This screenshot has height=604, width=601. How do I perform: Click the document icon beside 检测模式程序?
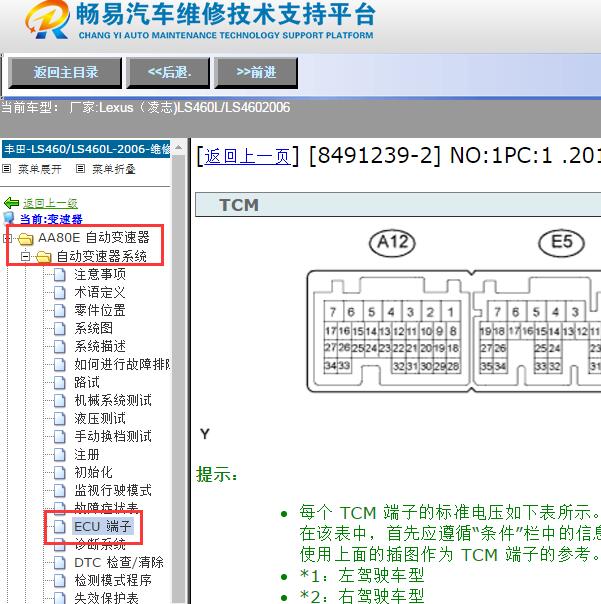(x=59, y=581)
